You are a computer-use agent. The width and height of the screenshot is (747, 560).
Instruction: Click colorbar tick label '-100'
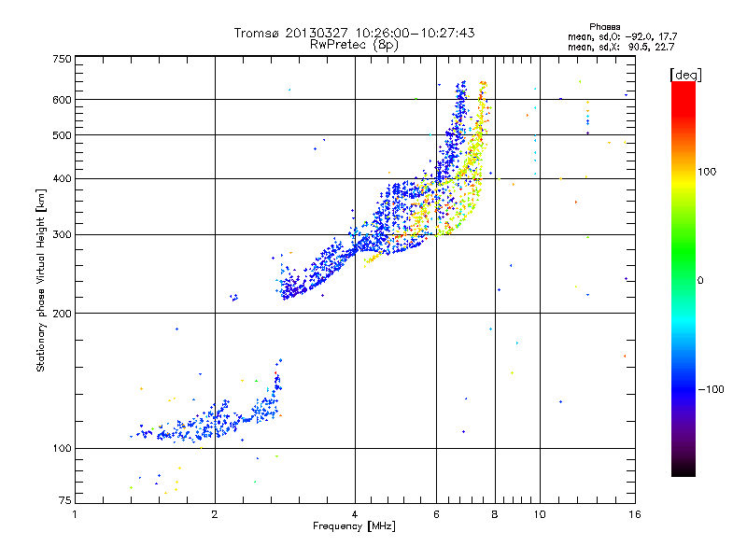pos(712,389)
